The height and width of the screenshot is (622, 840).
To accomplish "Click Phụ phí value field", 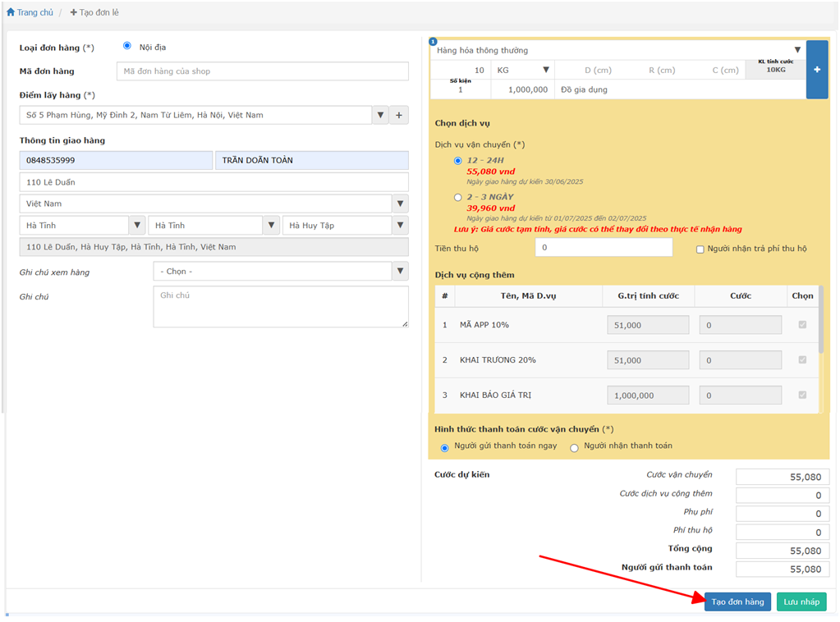I will click(x=783, y=514).
